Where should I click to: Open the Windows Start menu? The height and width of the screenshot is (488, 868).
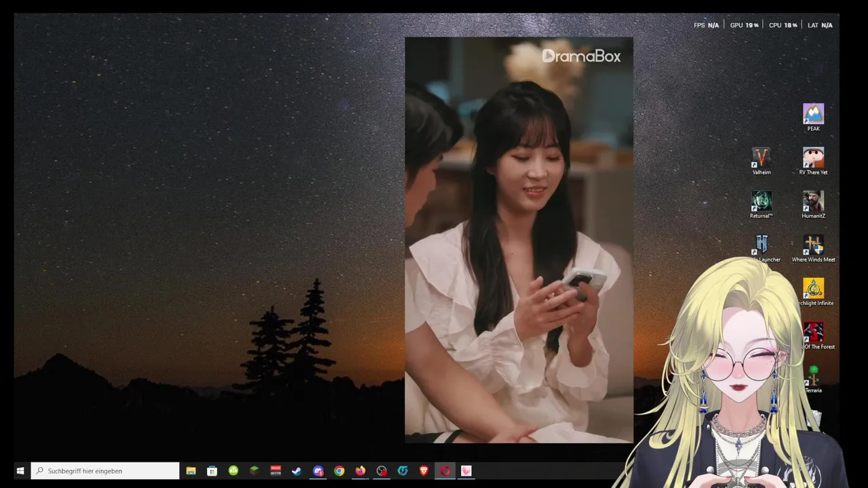(x=20, y=471)
